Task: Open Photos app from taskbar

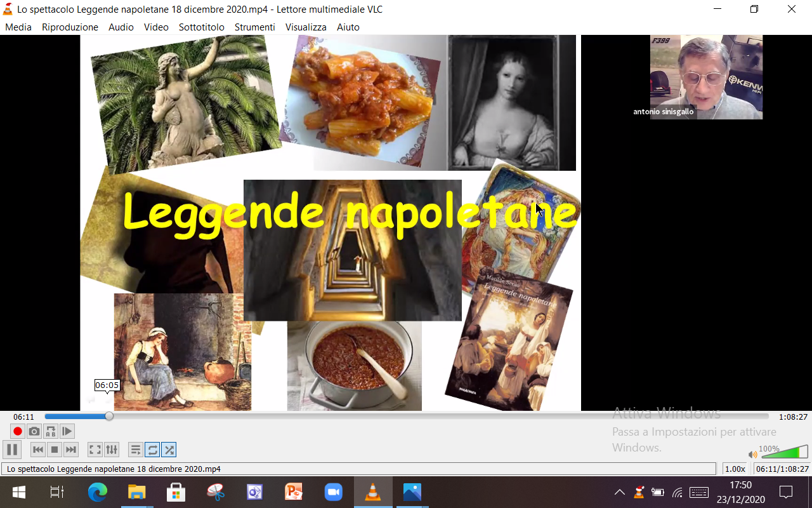Action: [412, 492]
